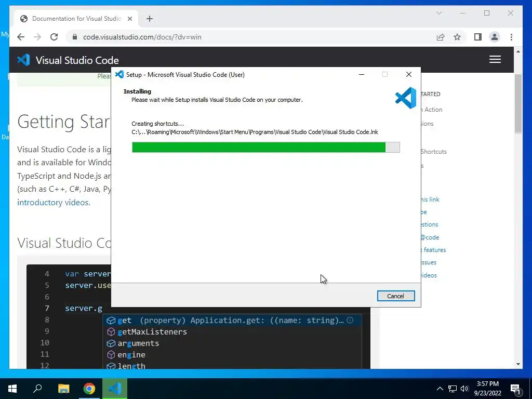Click the VS Code logo in setup dialog

pyautogui.click(x=406, y=98)
